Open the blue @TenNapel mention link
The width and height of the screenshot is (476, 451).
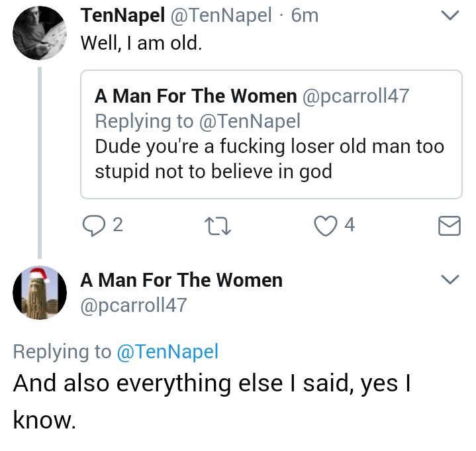[167, 352]
